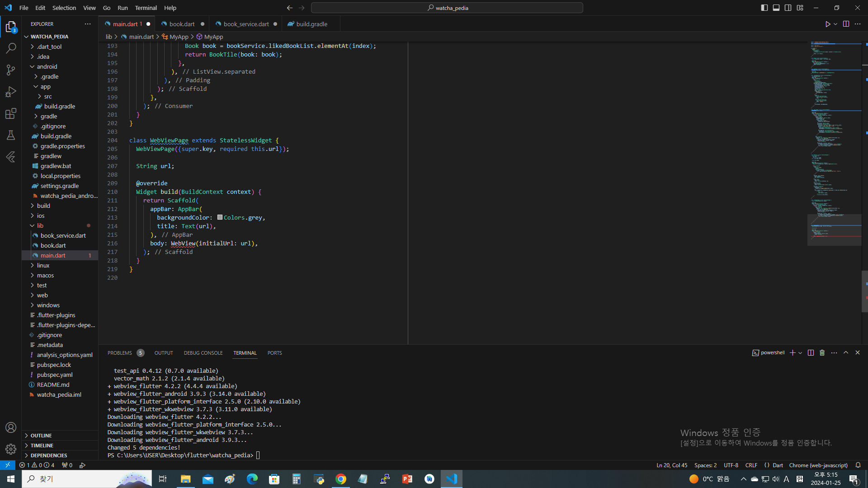The height and width of the screenshot is (488, 868).
Task: Open editor More Actions ellipsis
Action: pos(858,24)
